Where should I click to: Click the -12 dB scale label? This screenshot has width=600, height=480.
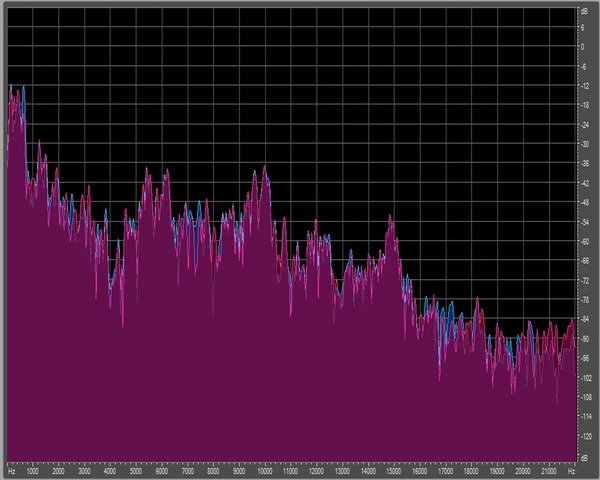[584, 86]
